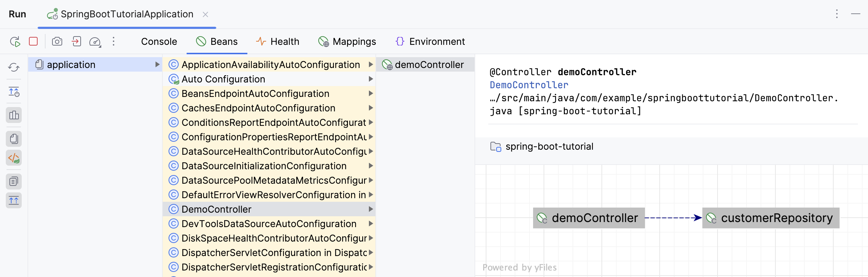868x277 pixels.
Task: Open Run window options menu top-right
Action: tap(837, 14)
